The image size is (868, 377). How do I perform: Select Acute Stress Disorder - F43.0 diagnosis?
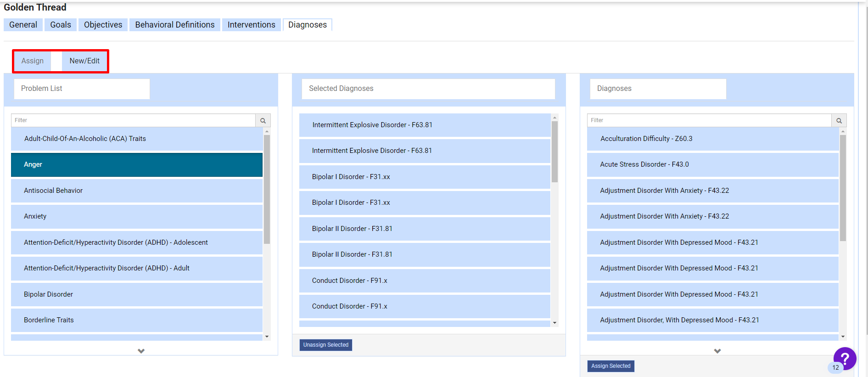click(712, 164)
